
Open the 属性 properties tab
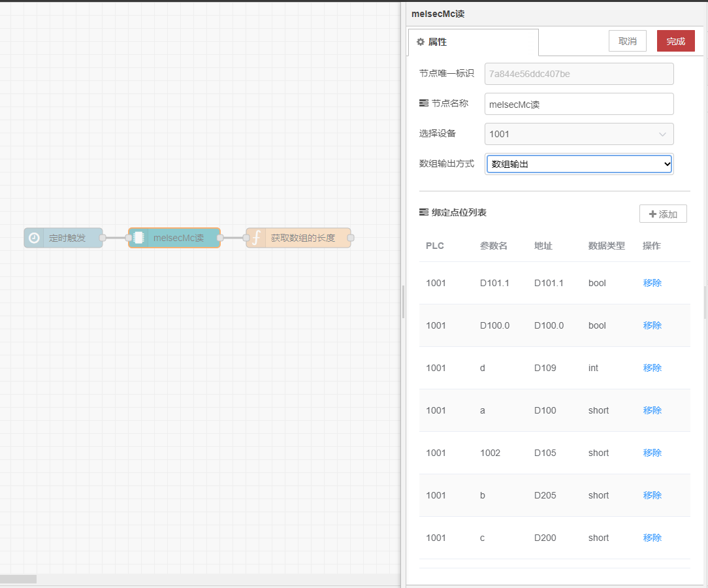(x=474, y=42)
